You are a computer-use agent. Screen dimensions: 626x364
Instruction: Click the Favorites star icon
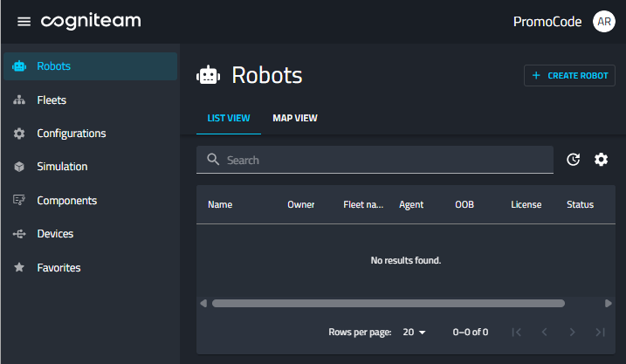pyautogui.click(x=19, y=267)
